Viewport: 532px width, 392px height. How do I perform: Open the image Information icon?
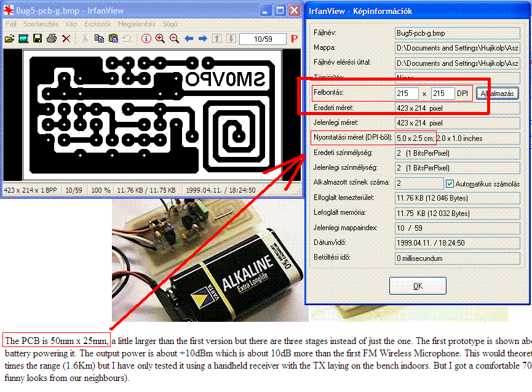tap(146, 38)
